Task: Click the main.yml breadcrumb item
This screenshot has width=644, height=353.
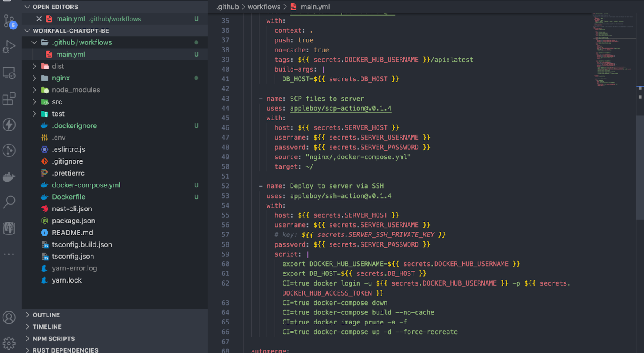Action: click(x=315, y=7)
